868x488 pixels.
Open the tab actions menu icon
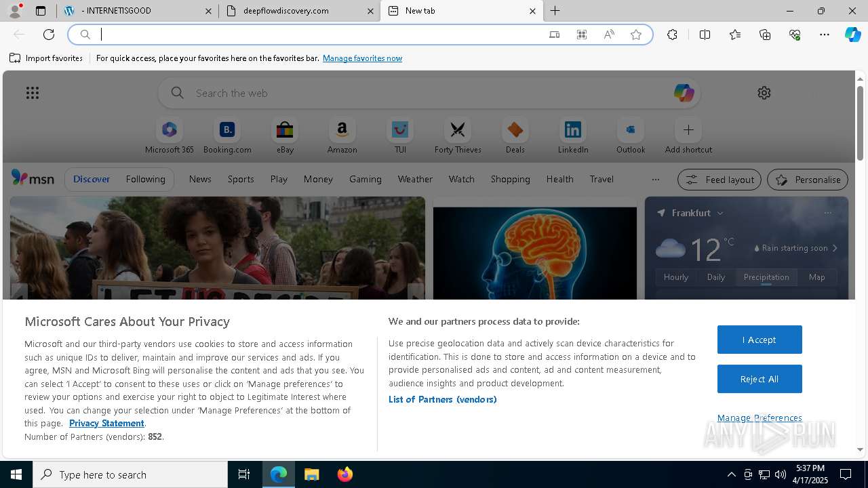(x=41, y=11)
